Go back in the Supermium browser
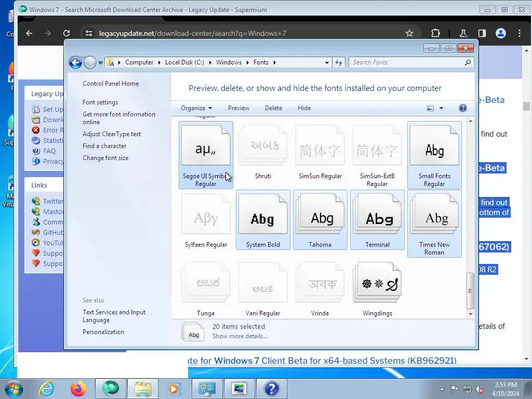532x399 pixels. coord(29,33)
